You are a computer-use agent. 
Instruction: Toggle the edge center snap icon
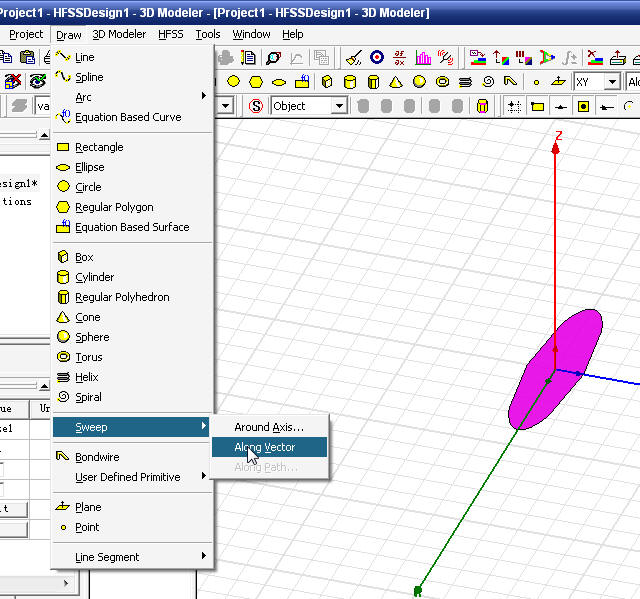pyautogui.click(x=561, y=107)
